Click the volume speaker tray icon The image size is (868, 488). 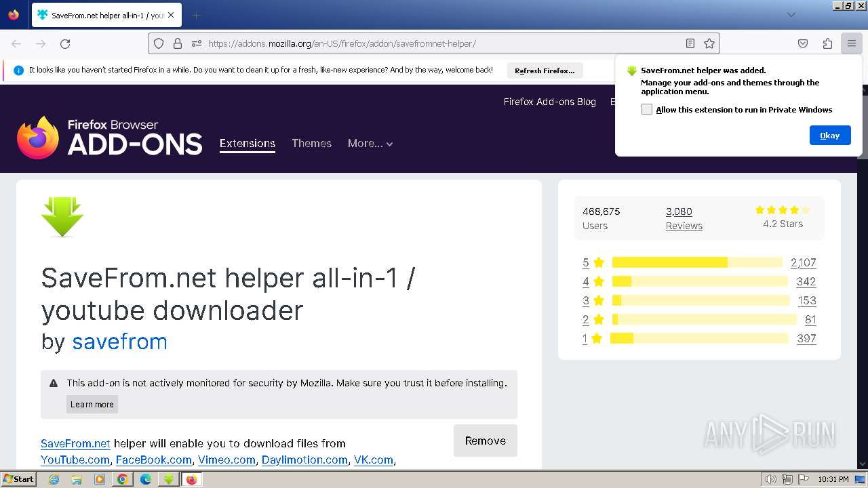click(x=770, y=479)
